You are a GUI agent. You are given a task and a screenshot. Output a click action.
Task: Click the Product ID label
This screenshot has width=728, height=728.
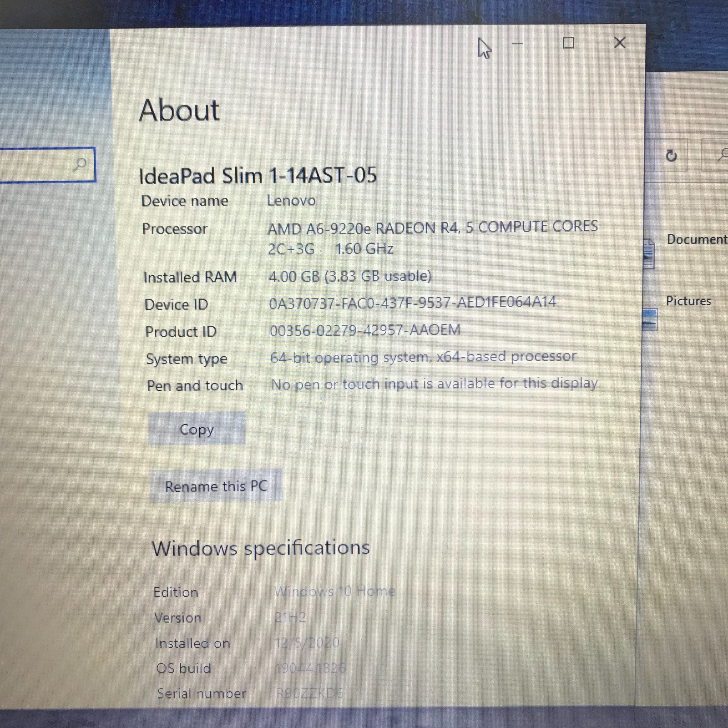tap(181, 332)
